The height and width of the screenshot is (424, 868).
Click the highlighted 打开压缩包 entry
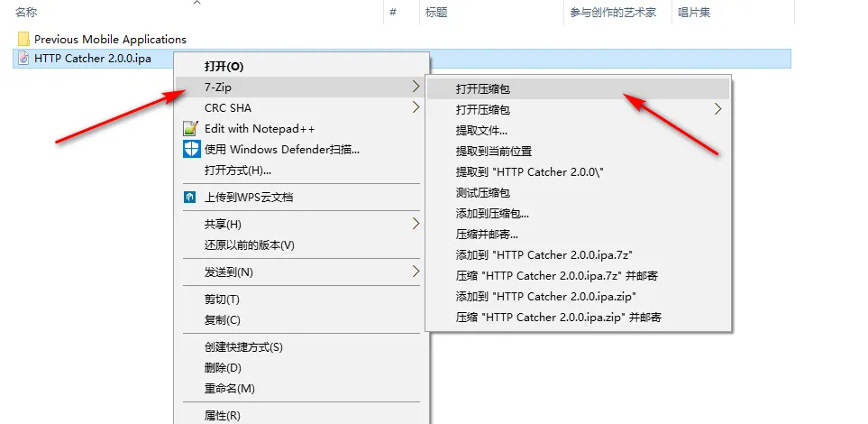click(579, 88)
